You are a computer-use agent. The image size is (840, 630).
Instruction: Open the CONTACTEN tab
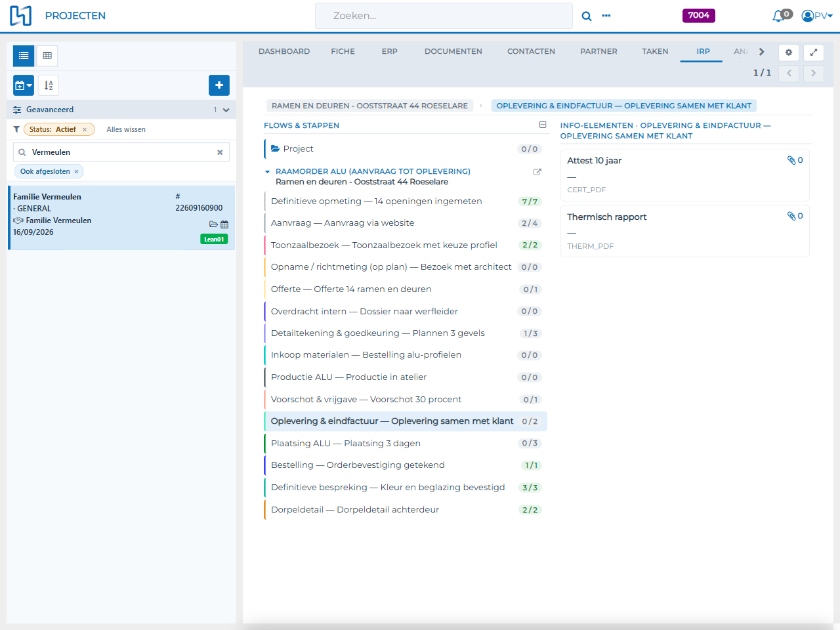click(531, 51)
